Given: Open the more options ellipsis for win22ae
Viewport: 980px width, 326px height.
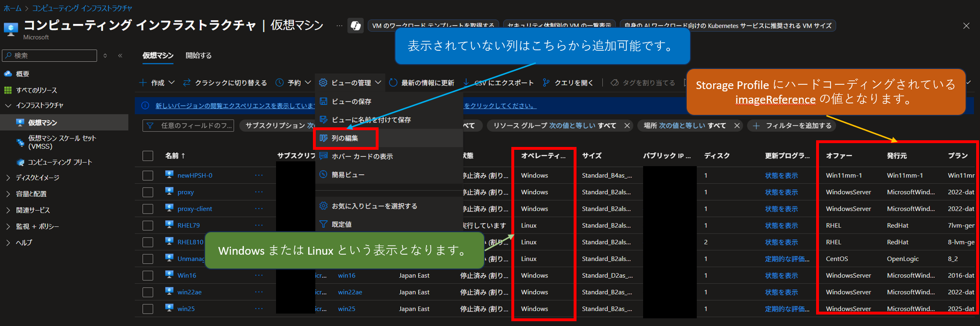Looking at the screenshot, I should 259,292.
